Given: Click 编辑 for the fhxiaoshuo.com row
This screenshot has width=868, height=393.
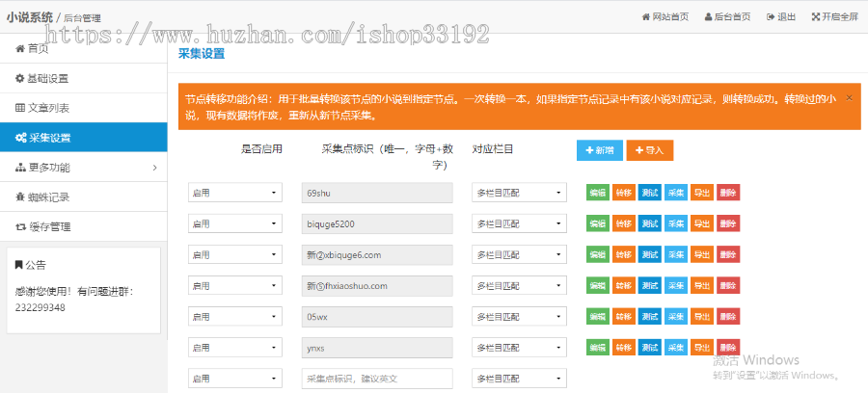Looking at the screenshot, I should tap(598, 285).
